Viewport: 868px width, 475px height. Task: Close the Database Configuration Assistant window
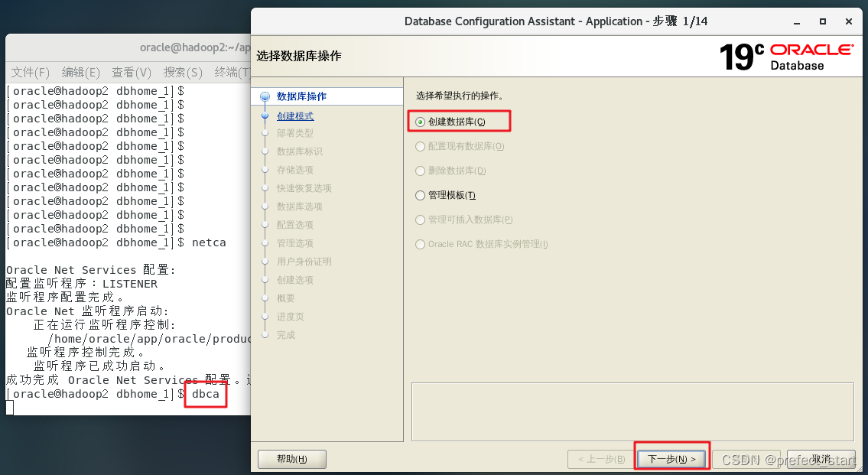[849, 21]
